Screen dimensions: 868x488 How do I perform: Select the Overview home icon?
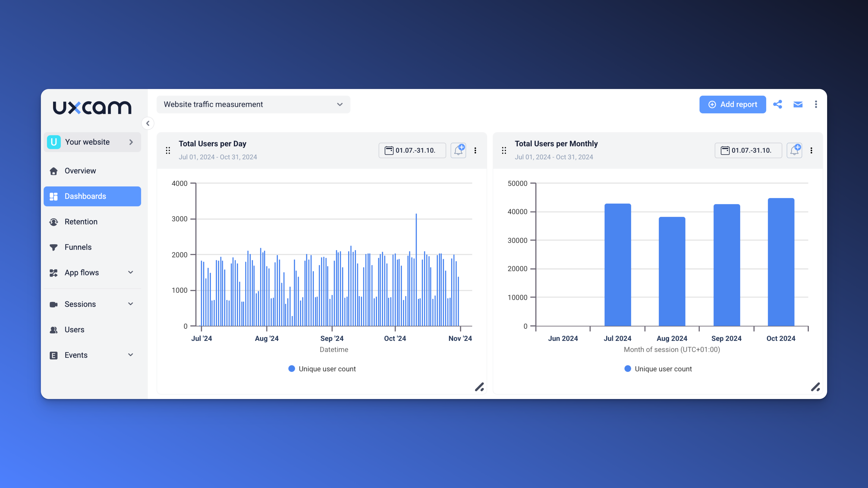click(54, 171)
